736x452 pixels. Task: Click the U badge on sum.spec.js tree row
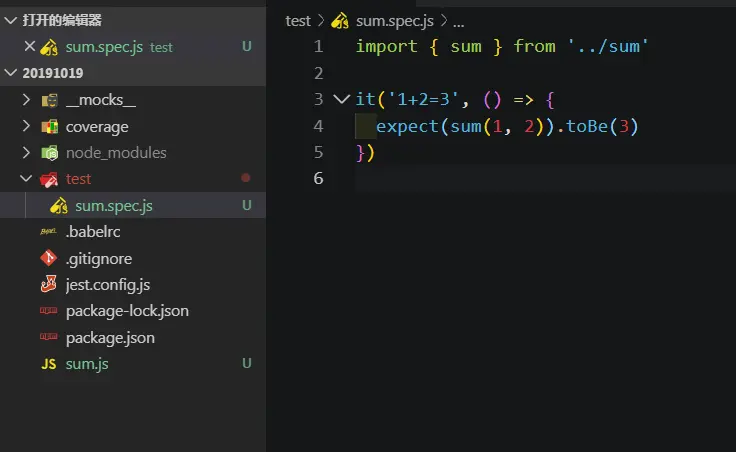pyautogui.click(x=246, y=205)
